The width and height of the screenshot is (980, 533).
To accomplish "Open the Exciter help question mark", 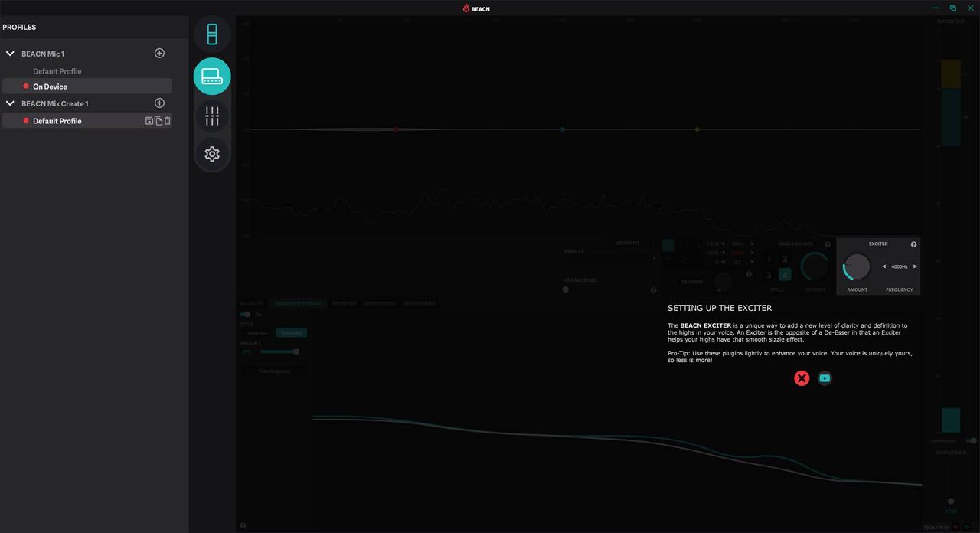I will click(913, 244).
